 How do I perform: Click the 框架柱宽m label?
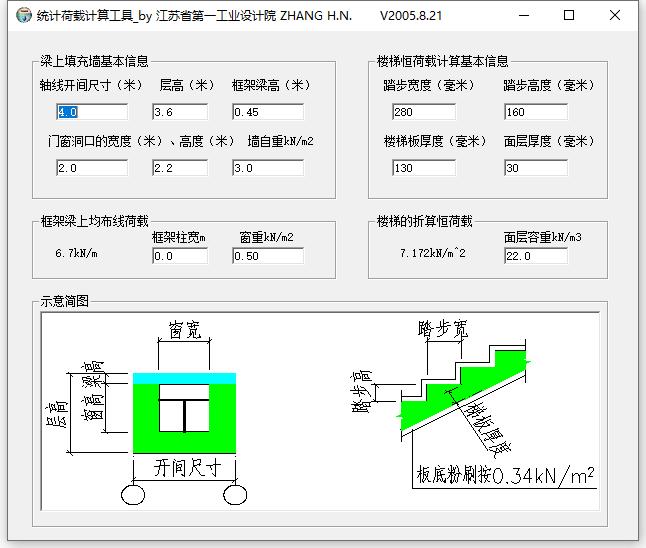click(x=179, y=237)
